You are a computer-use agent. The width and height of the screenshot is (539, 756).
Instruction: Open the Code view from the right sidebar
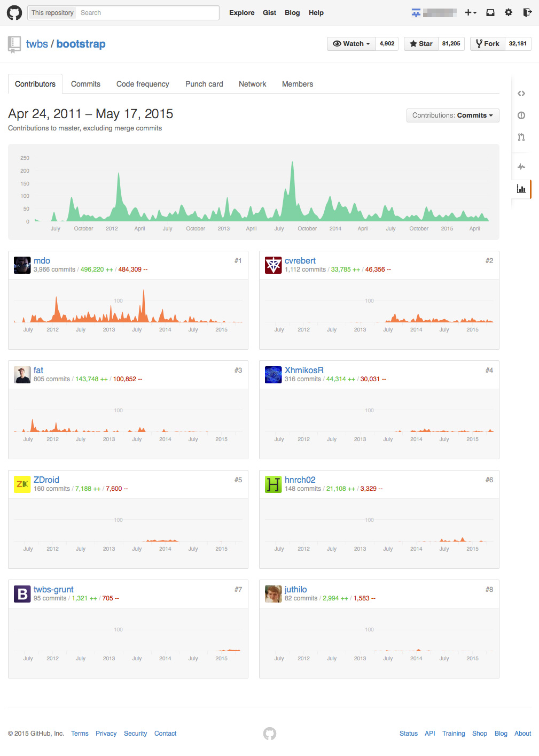pos(521,94)
